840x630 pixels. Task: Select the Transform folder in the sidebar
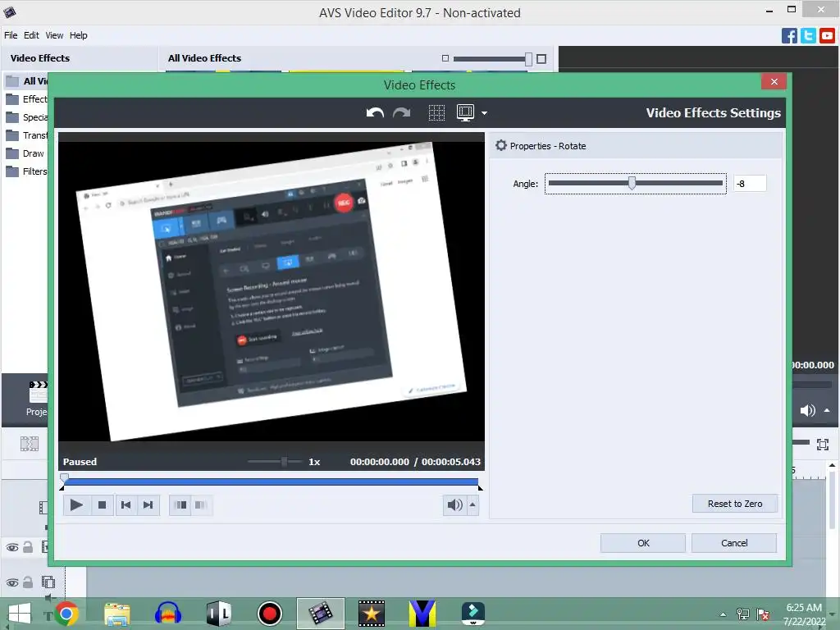point(27,135)
